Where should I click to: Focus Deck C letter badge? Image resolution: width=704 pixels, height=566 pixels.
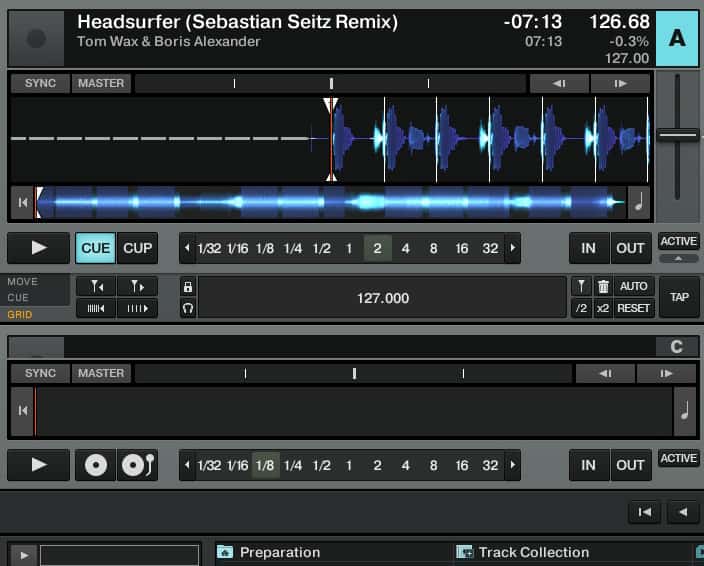[677, 347]
